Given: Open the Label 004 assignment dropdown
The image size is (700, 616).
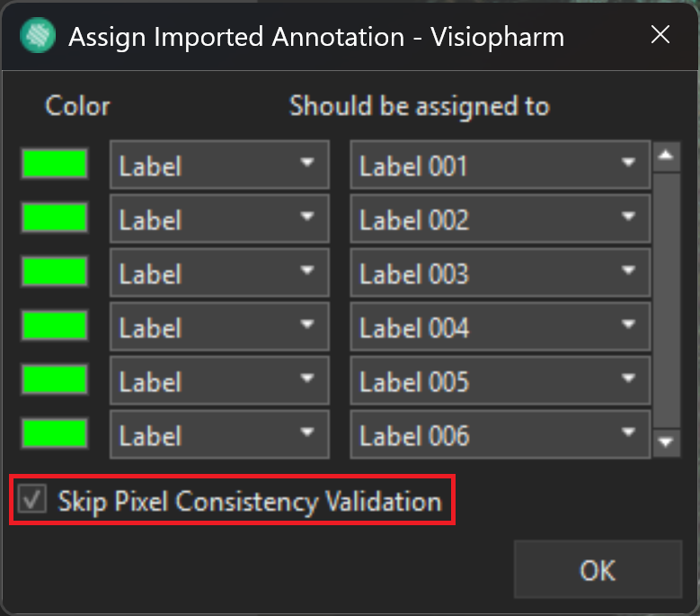Looking at the screenshot, I should tap(499, 327).
